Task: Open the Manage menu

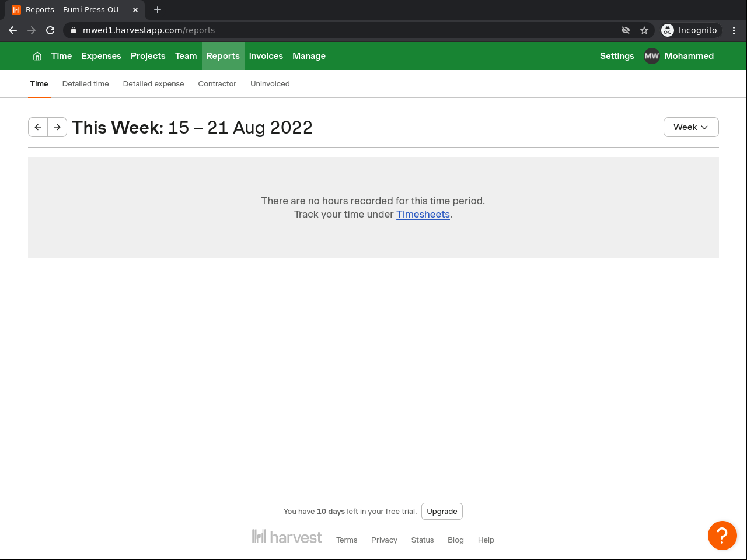Action: [309, 56]
